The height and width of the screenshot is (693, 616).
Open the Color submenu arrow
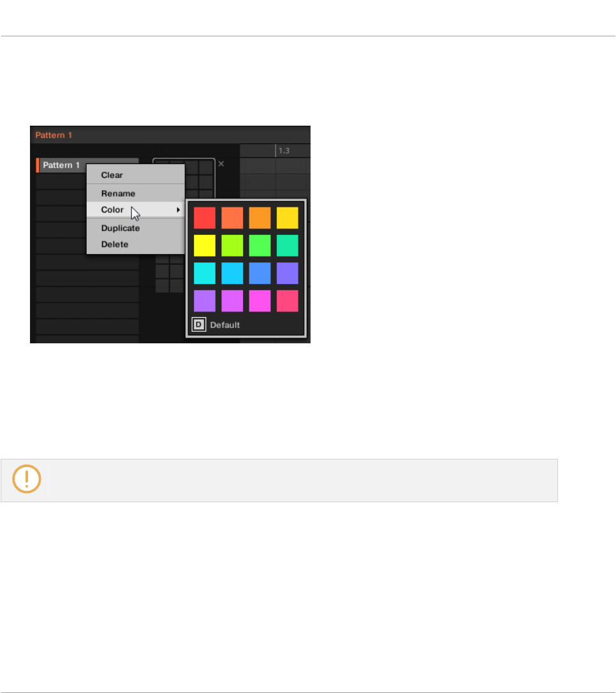click(x=179, y=210)
